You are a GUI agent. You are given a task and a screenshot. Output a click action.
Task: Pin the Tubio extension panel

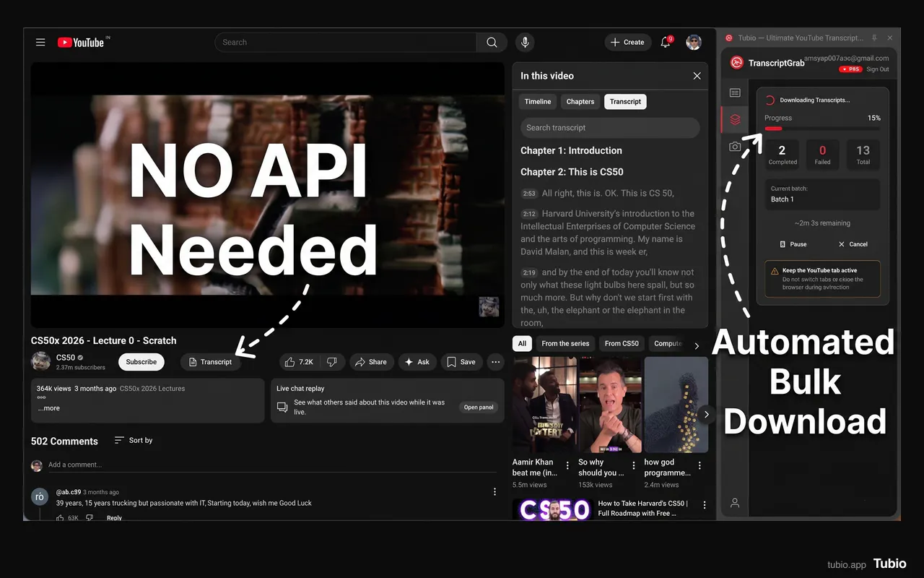(874, 38)
